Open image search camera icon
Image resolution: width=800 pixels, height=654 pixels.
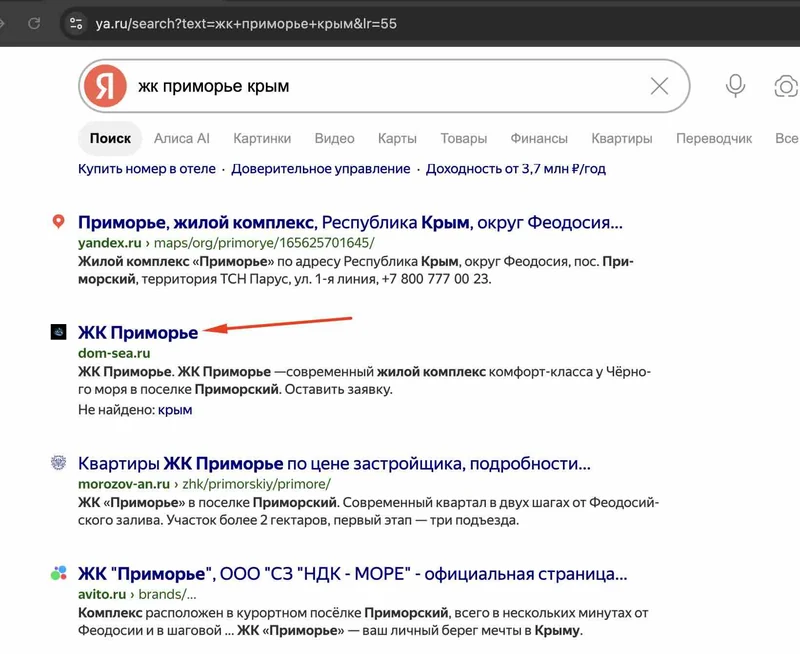pos(786,86)
